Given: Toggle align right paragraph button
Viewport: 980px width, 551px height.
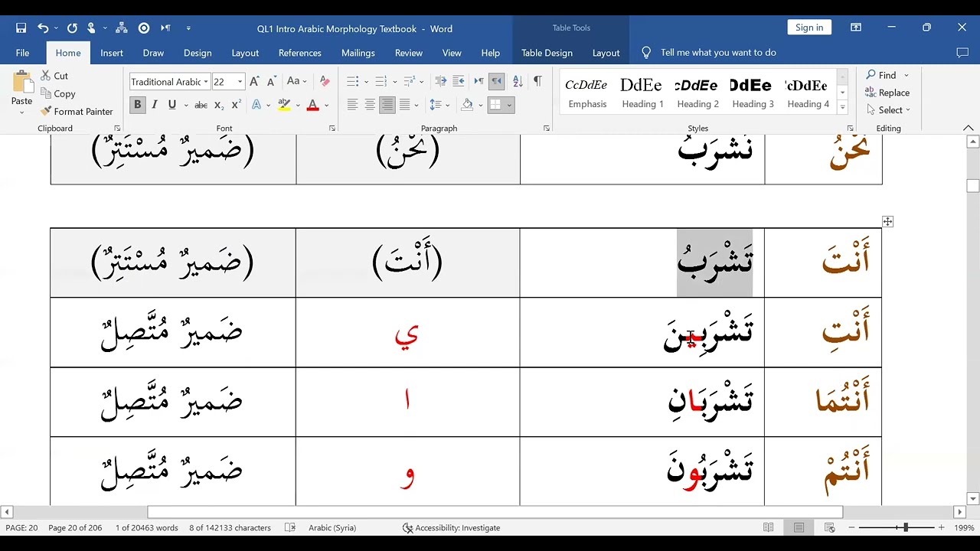Looking at the screenshot, I should pos(387,105).
